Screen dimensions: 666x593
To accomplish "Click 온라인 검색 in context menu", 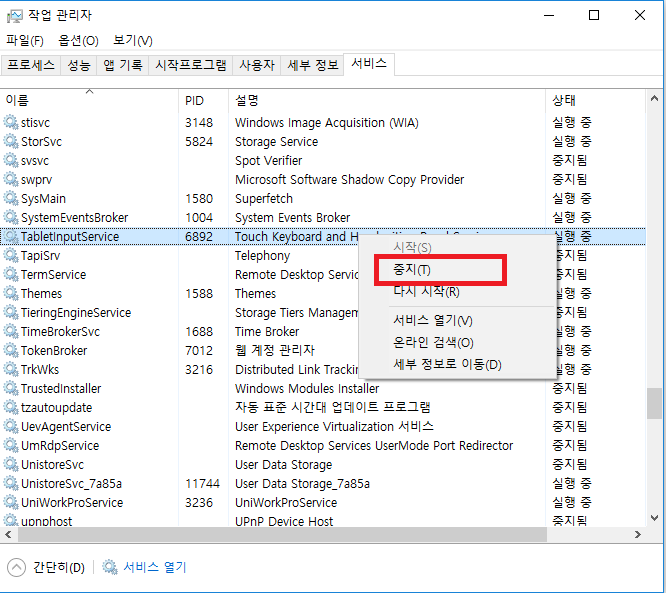I will [433, 343].
